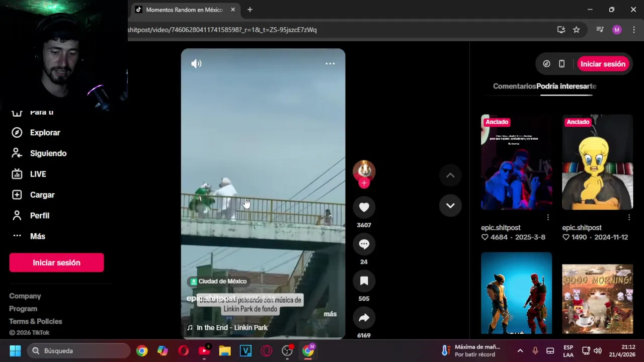Click the taskbar Búsqueda search box
This screenshot has height=362, width=644.
coord(78,351)
